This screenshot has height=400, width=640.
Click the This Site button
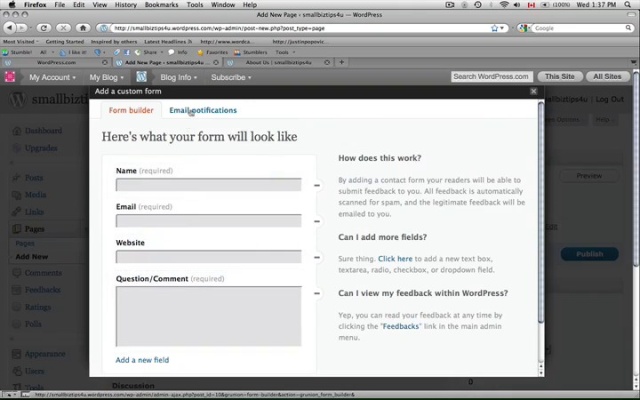[560, 76]
